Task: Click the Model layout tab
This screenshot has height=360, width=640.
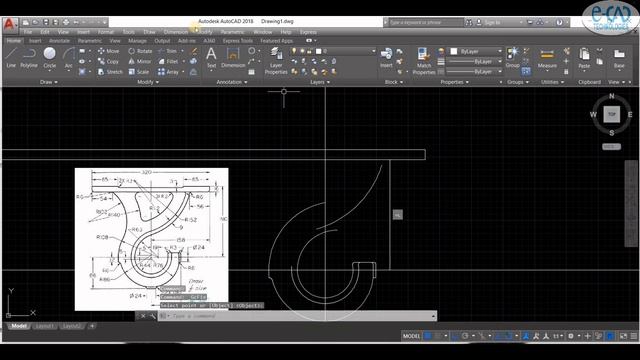Action: click(19, 326)
